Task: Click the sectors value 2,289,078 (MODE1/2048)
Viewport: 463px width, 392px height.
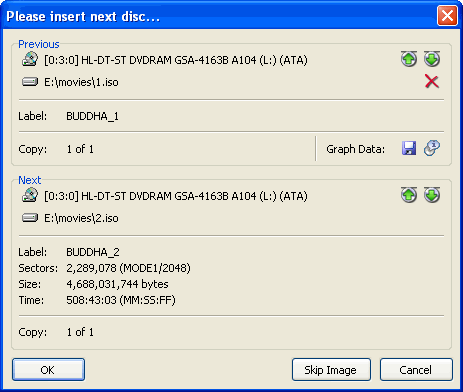Action: click(x=128, y=268)
